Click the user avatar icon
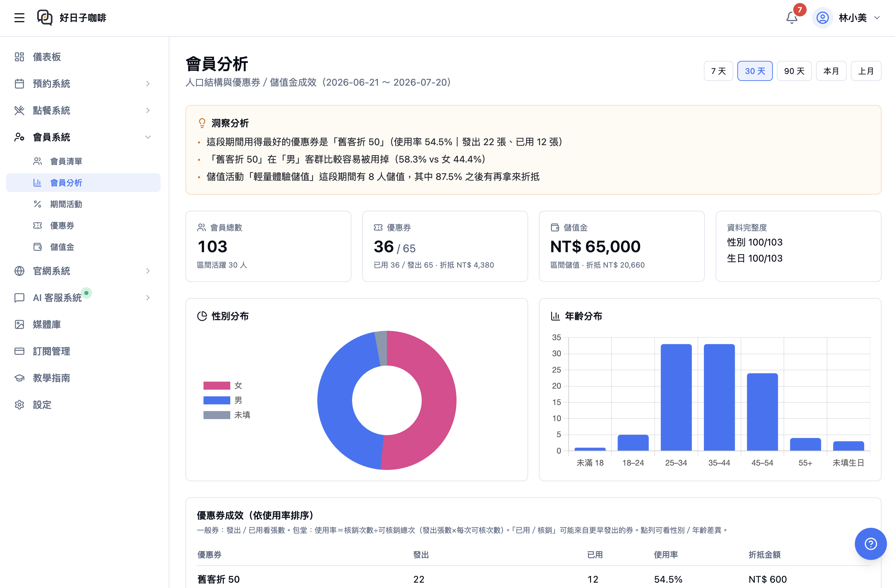895x588 pixels. [x=822, y=18]
